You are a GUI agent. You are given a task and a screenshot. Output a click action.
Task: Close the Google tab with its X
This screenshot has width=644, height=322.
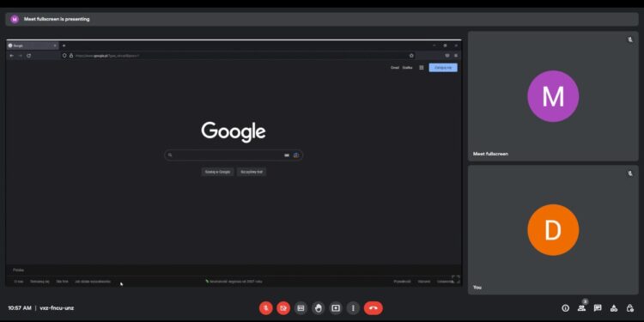point(55,46)
